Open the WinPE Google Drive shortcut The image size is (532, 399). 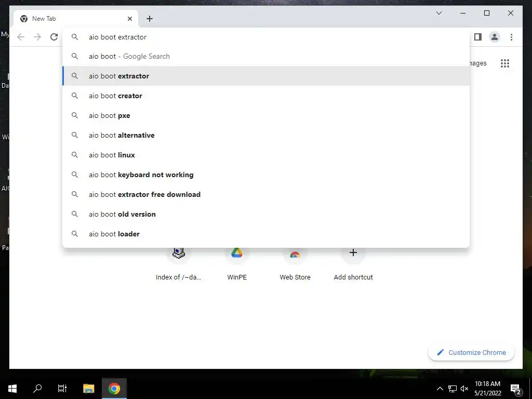[237, 264]
